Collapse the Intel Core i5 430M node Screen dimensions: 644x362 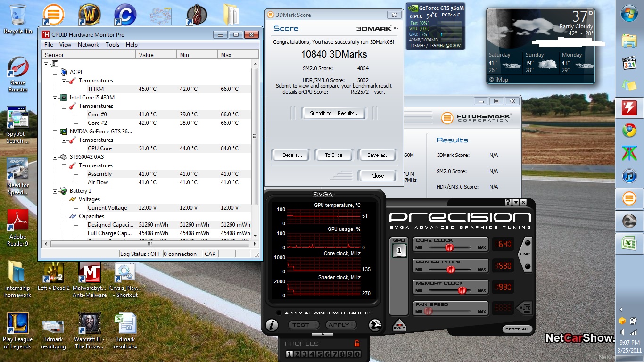point(55,98)
